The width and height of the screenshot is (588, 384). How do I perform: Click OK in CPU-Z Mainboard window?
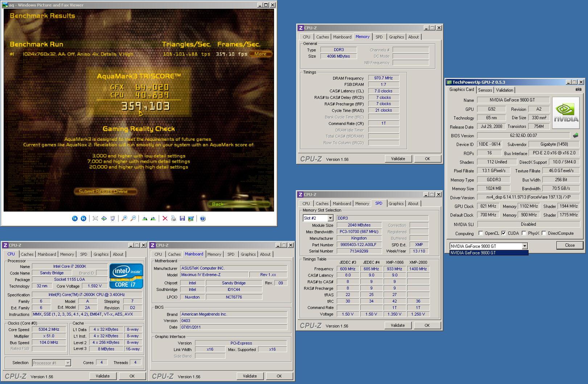click(x=279, y=376)
